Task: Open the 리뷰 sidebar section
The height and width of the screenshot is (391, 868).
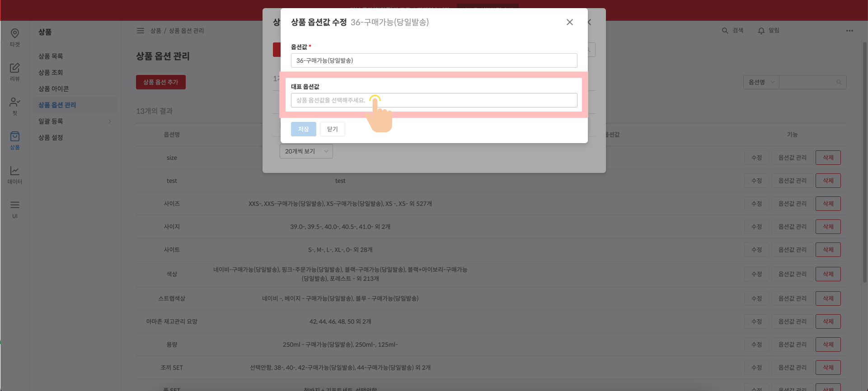Action: point(15,72)
